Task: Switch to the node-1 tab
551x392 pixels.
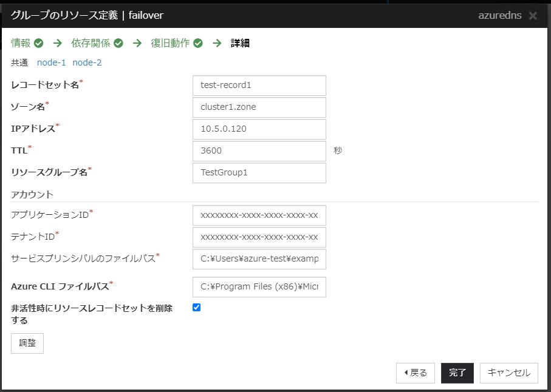Action: tap(51, 63)
